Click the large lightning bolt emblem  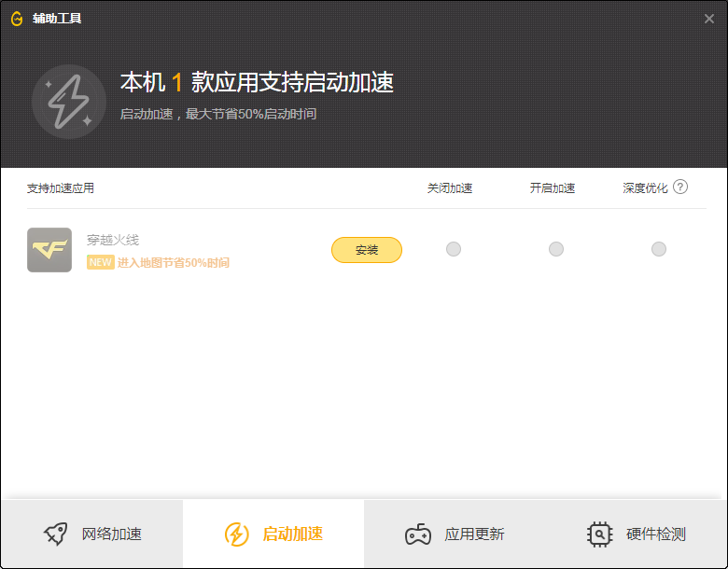click(69, 102)
